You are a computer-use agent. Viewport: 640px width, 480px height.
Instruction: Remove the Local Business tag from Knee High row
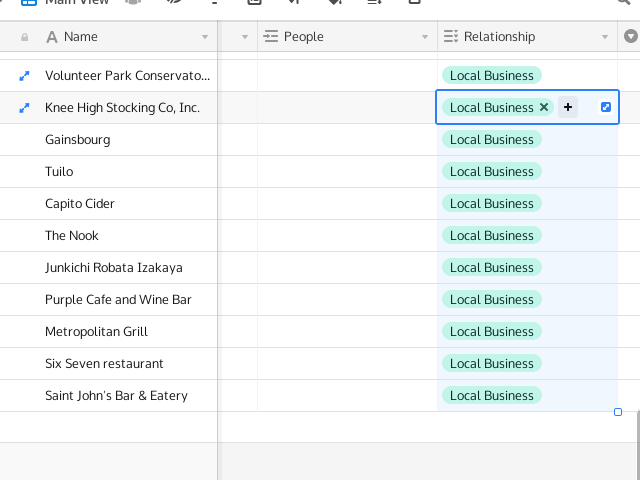[544, 107]
